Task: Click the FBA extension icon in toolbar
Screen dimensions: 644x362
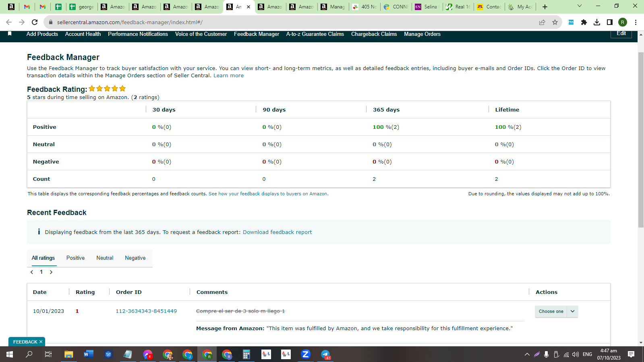Action: click(x=571, y=22)
